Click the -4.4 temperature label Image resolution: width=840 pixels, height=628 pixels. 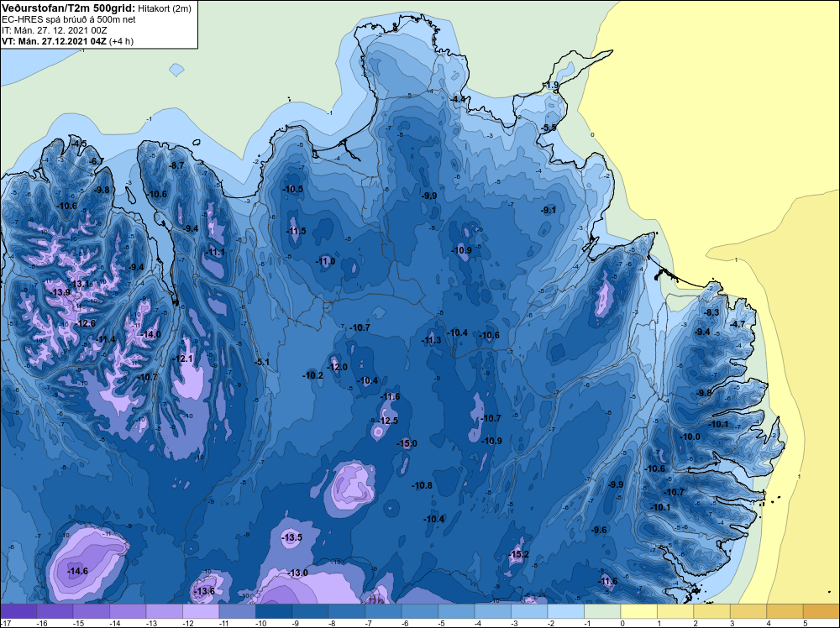458,99
